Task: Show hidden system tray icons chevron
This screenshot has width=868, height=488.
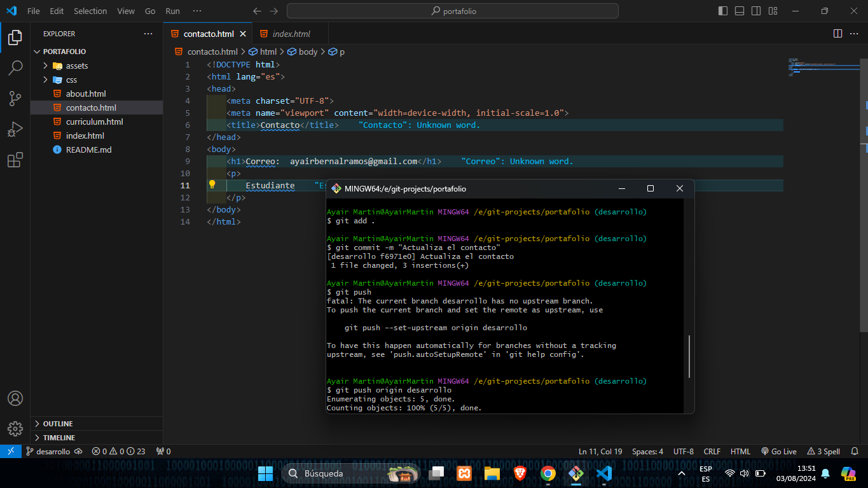Action: [682, 473]
